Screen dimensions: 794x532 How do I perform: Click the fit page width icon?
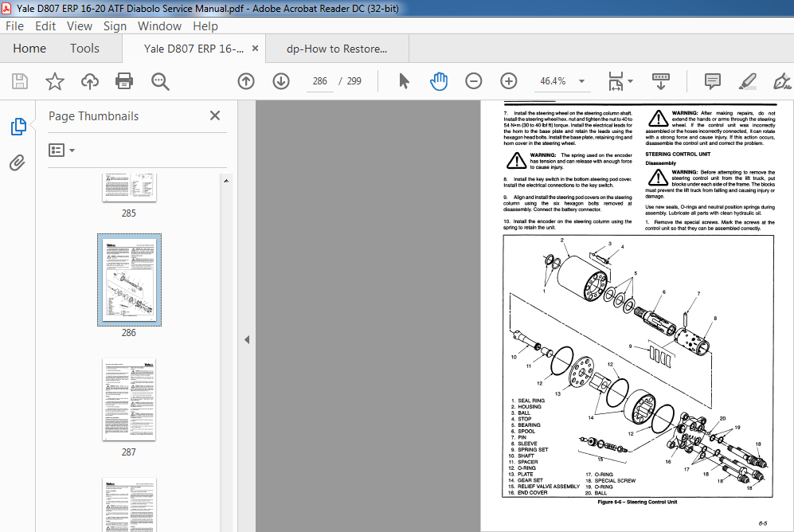click(x=616, y=81)
